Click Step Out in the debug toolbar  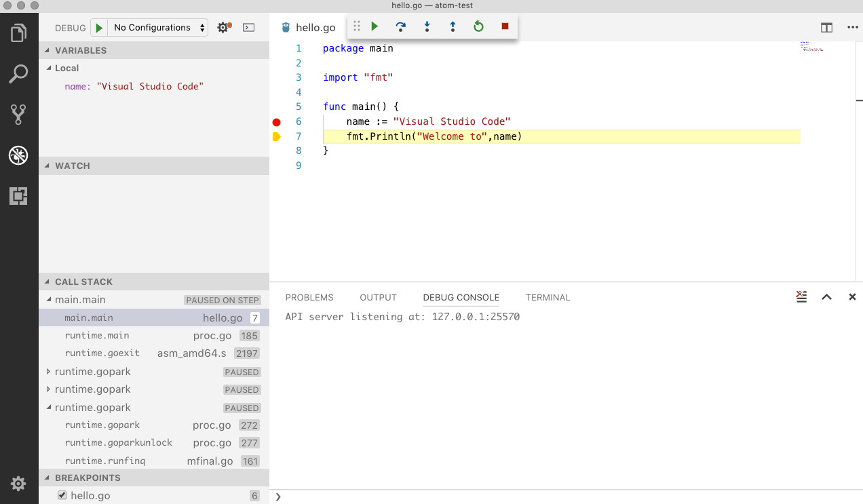coord(453,26)
